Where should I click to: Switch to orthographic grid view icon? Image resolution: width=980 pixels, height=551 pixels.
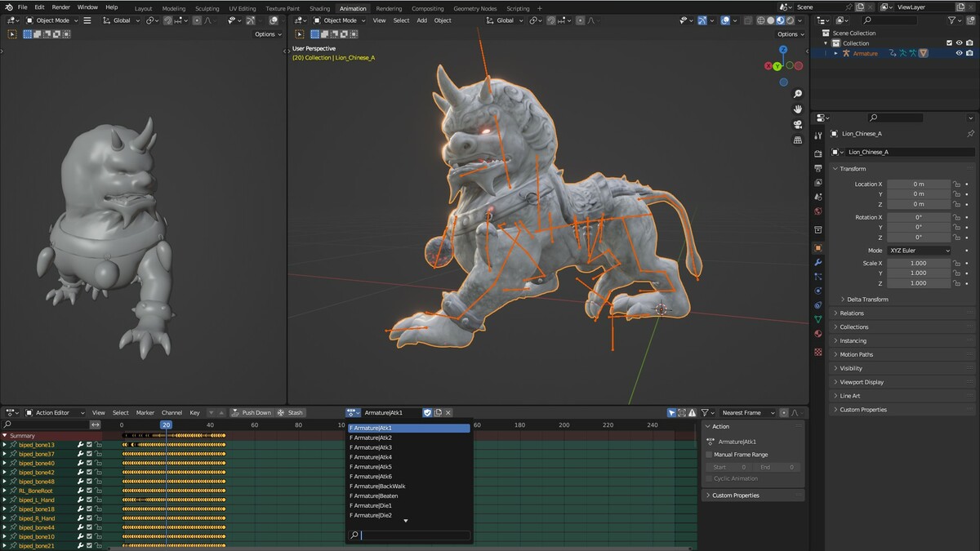point(797,140)
